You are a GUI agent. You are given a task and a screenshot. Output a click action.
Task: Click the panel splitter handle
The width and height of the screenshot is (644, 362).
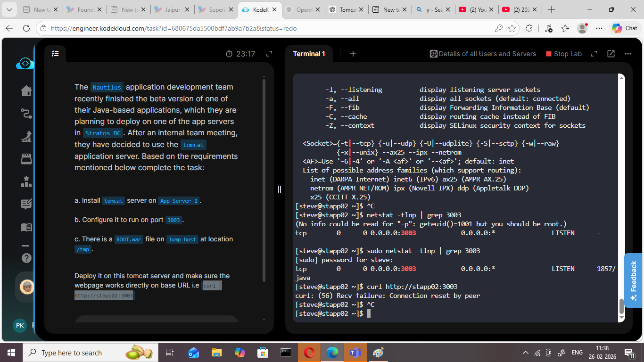280,189
